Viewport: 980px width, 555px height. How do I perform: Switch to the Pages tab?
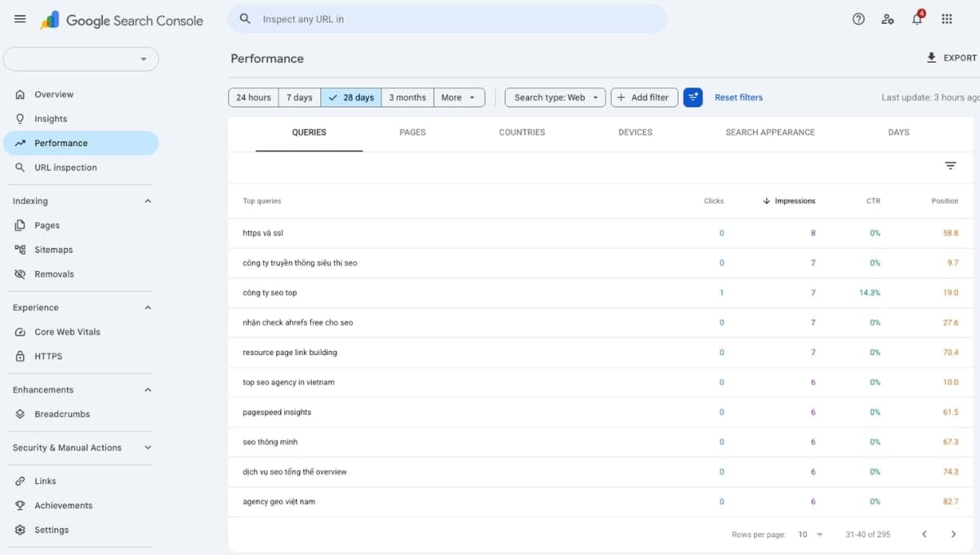tap(412, 132)
